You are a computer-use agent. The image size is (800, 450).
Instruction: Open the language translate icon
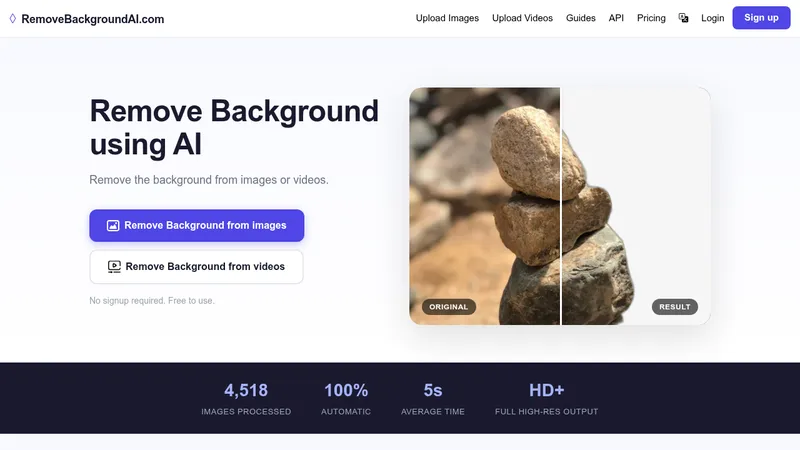(683, 18)
